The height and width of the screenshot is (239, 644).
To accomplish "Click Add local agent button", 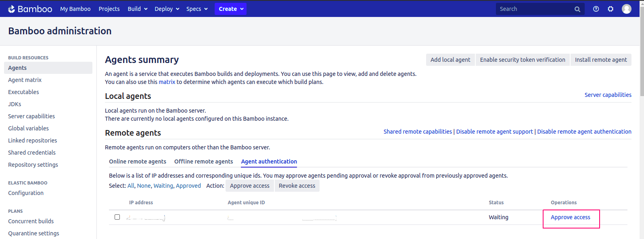I will [450, 60].
